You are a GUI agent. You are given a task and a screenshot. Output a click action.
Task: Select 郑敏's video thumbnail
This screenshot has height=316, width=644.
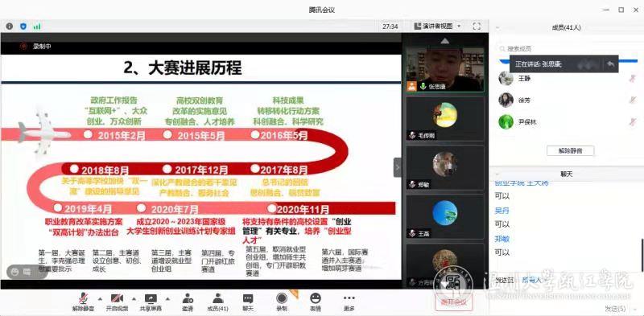pos(445,168)
